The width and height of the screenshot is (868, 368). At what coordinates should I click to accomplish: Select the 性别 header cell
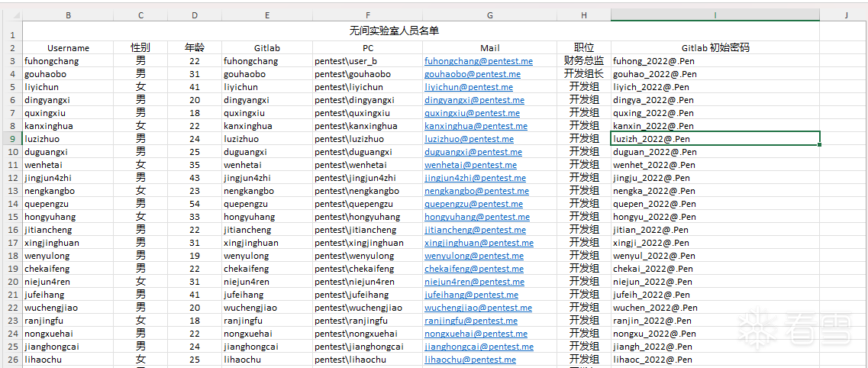[140, 48]
